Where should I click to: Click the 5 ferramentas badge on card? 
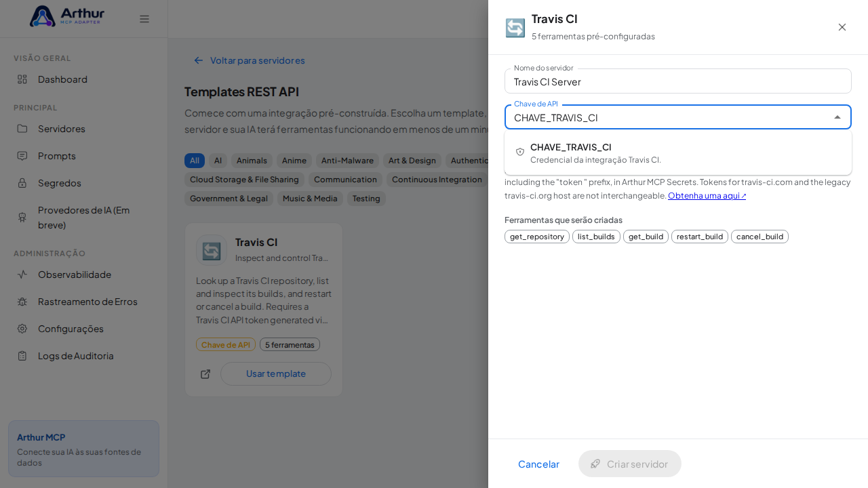pyautogui.click(x=290, y=344)
